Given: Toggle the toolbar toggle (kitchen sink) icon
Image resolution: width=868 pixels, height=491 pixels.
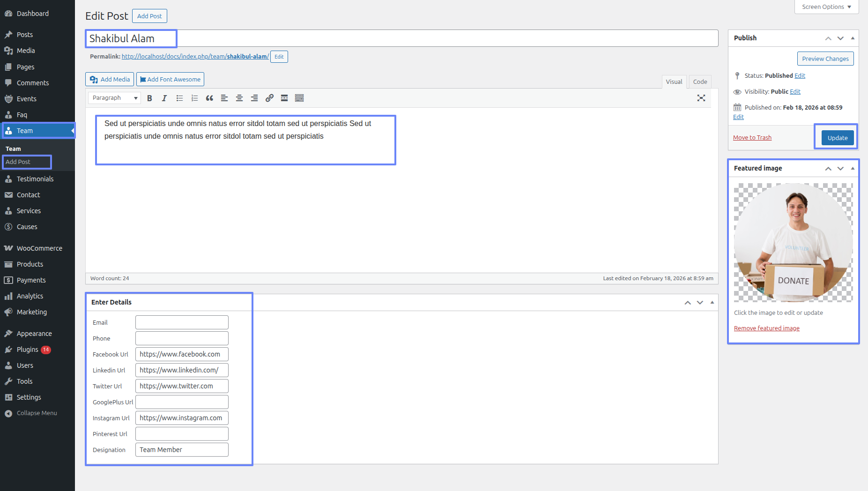Looking at the screenshot, I should (299, 98).
